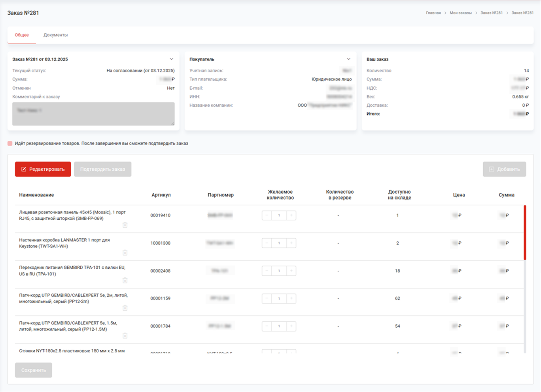Click the Подтвердить заказ button

pos(102,169)
